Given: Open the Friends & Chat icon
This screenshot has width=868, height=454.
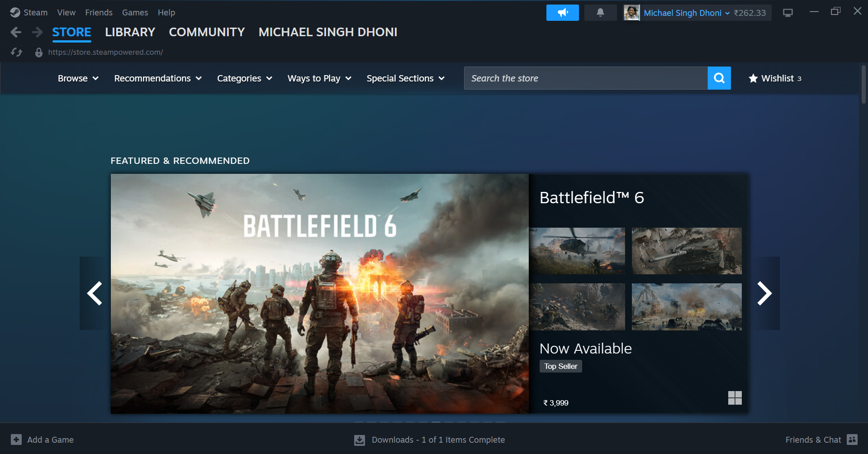Looking at the screenshot, I should [x=852, y=440].
